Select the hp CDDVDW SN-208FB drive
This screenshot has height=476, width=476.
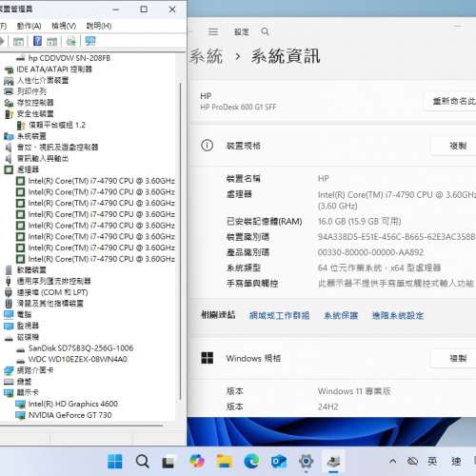pos(69,58)
